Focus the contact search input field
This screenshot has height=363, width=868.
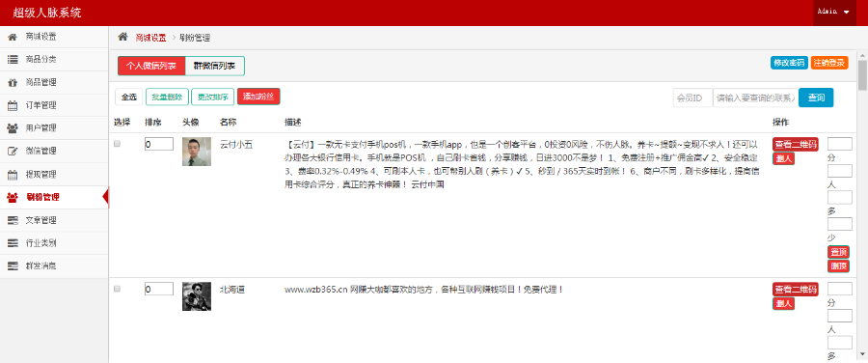pyautogui.click(x=755, y=98)
